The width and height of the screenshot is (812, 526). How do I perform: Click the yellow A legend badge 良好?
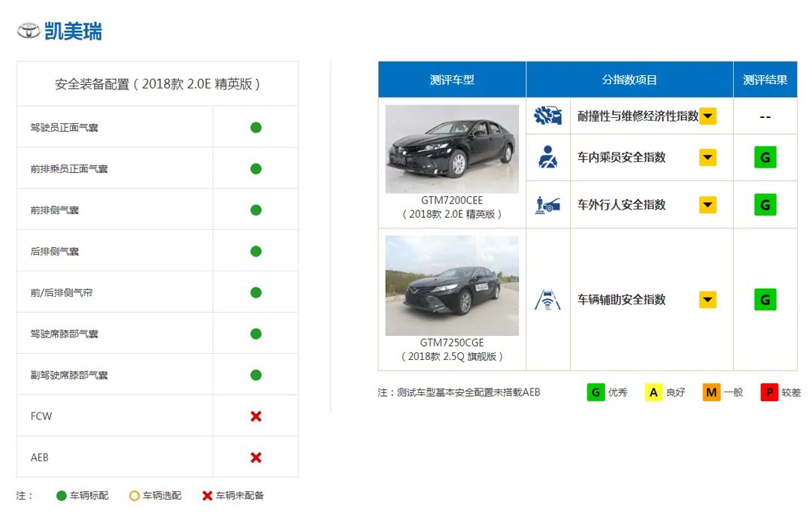click(653, 392)
